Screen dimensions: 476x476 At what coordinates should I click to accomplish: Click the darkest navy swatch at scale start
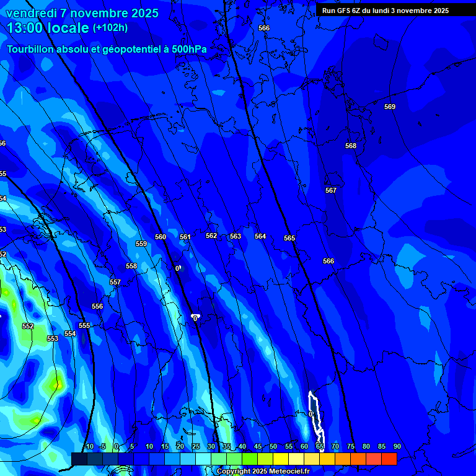point(79,459)
